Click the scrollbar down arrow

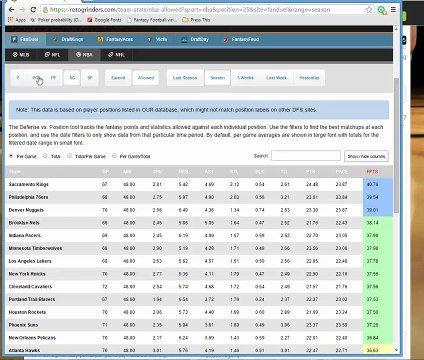[396, 350]
